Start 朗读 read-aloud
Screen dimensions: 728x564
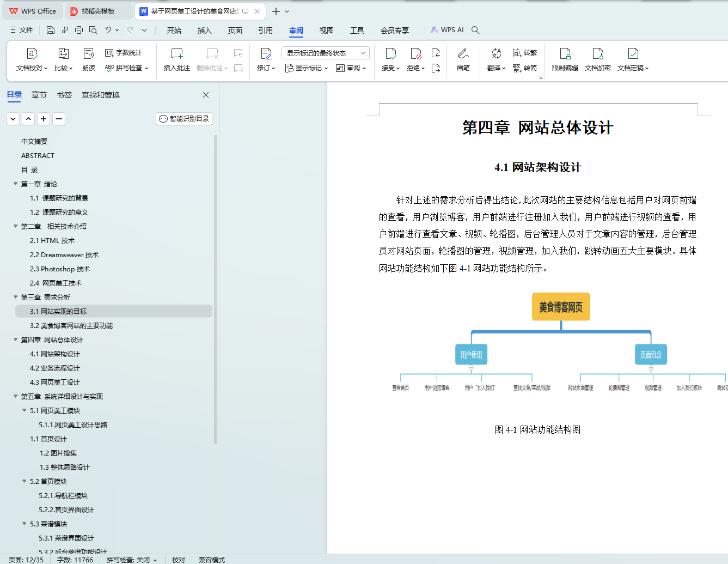pos(88,60)
